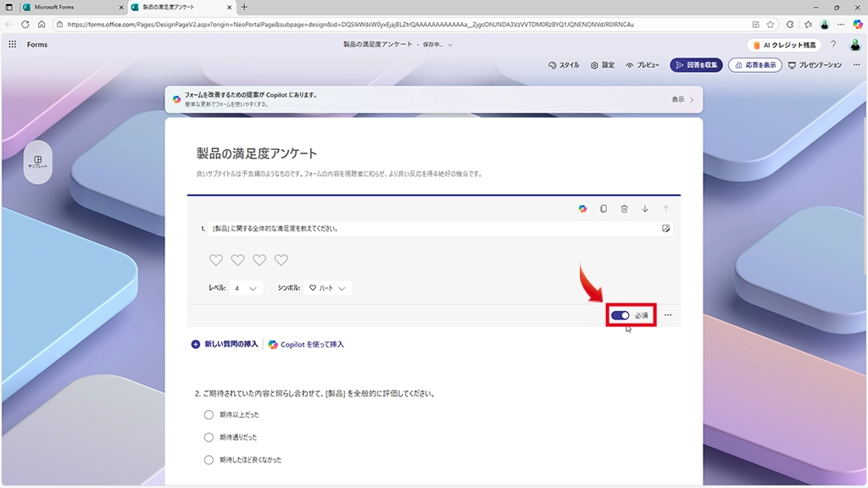Click the third heart rating symbol
This screenshot has width=868, height=488.
point(259,260)
